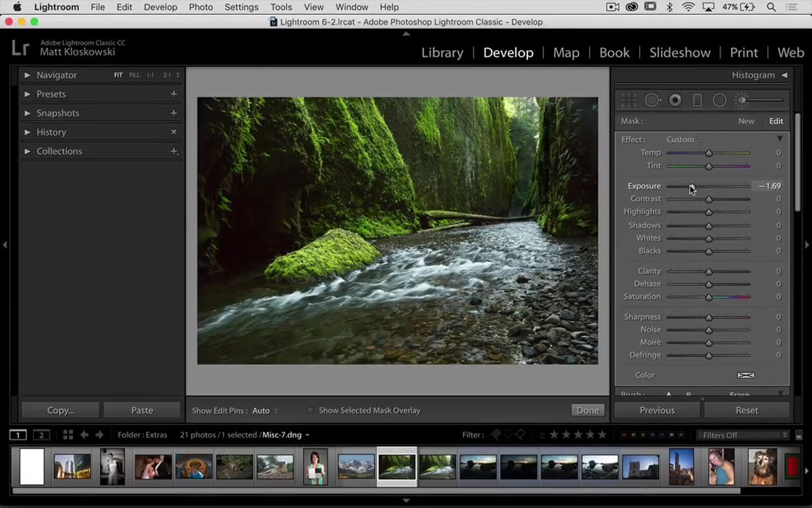The image size is (812, 508).
Task: Click the Done button
Action: point(587,410)
